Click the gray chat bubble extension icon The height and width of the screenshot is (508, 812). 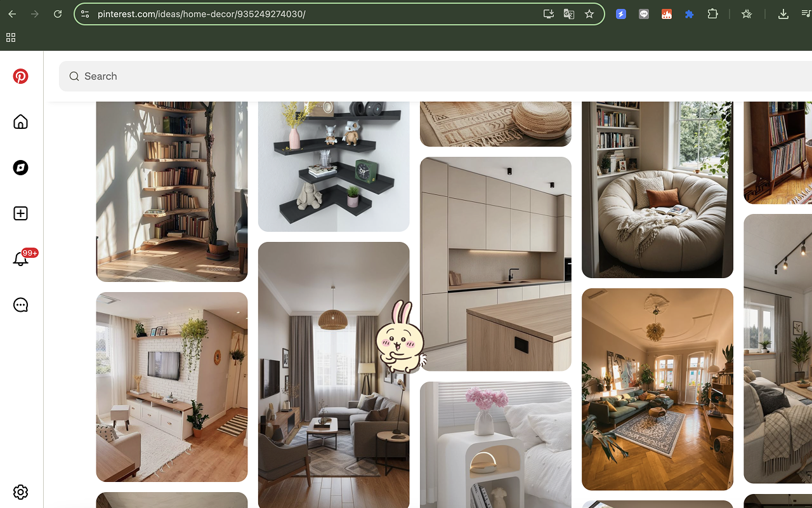coord(644,14)
